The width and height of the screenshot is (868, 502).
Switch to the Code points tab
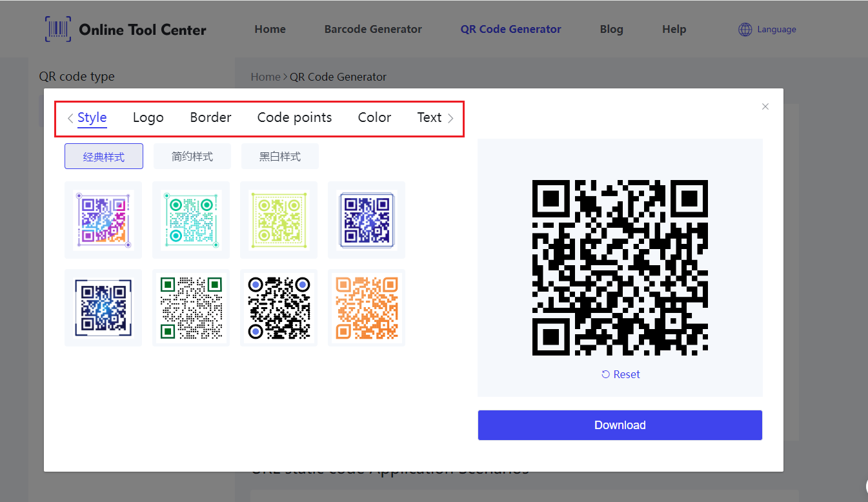(x=294, y=117)
